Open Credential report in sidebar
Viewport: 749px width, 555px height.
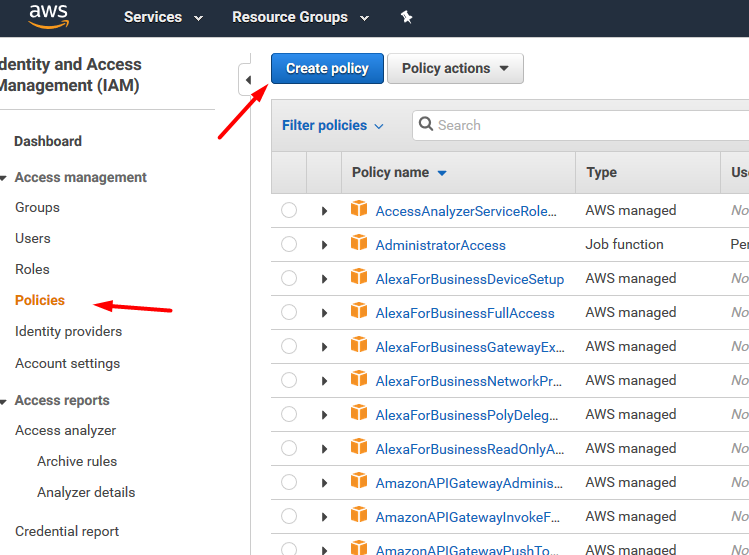tap(67, 532)
